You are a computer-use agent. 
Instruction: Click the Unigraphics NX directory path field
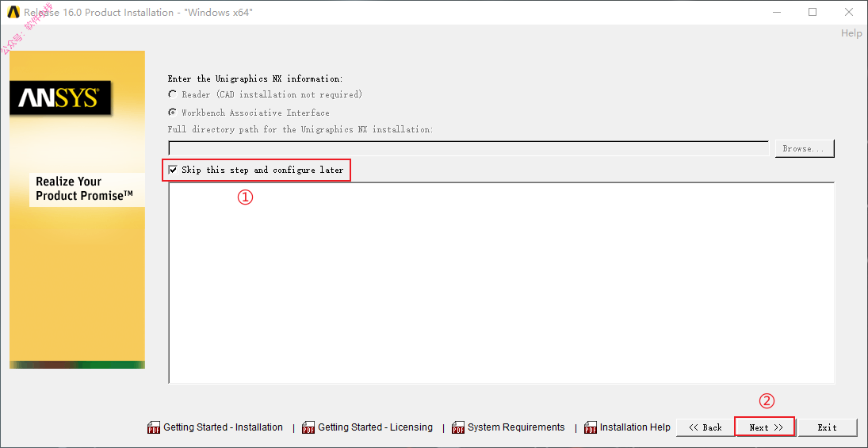pyautogui.click(x=468, y=148)
